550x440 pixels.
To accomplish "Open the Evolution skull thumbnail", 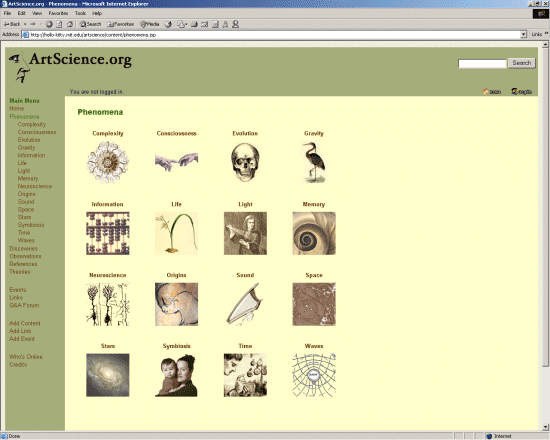I will tap(245, 162).
